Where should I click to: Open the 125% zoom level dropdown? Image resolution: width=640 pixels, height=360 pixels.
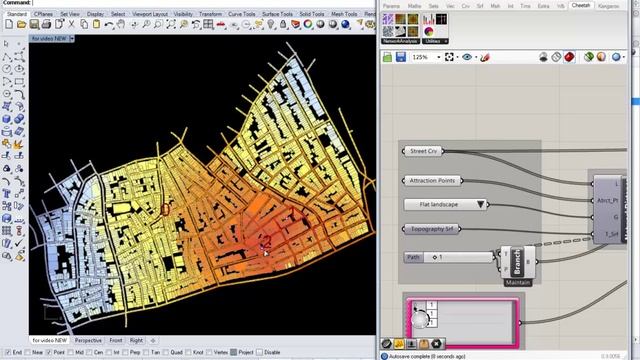439,57
